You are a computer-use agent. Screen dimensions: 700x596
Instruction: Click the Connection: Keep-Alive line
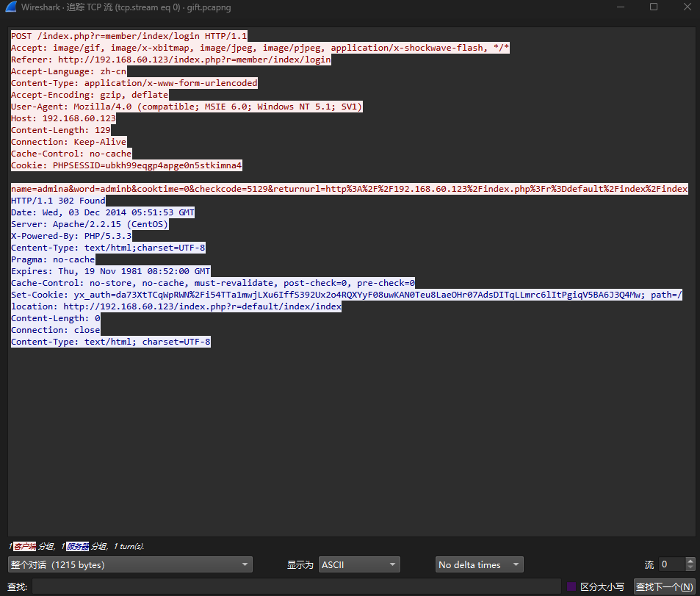click(x=69, y=142)
